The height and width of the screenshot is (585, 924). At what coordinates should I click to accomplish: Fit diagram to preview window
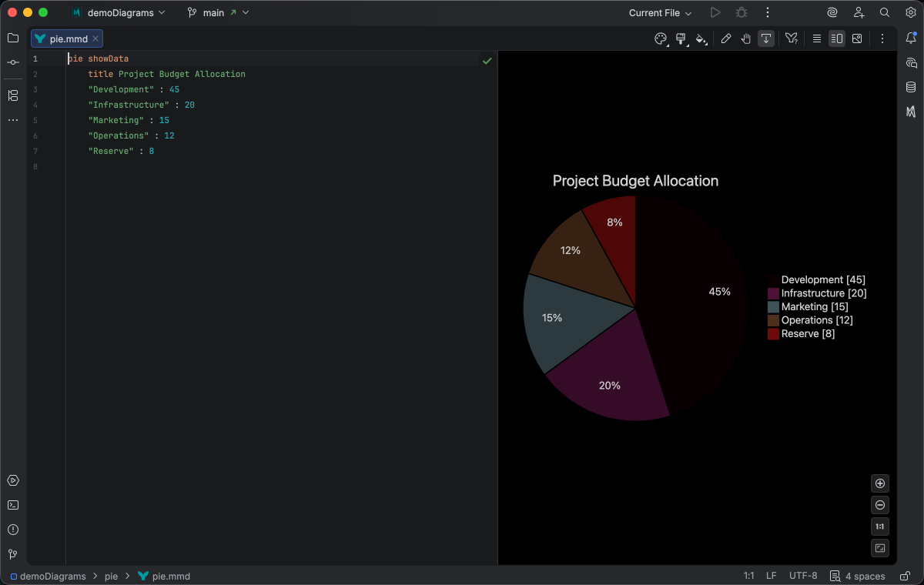coord(880,548)
